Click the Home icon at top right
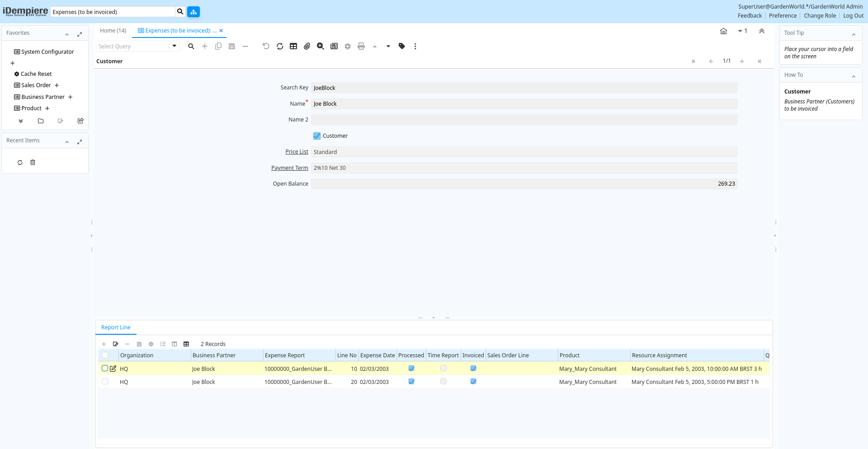The width and height of the screenshot is (868, 449). (723, 31)
